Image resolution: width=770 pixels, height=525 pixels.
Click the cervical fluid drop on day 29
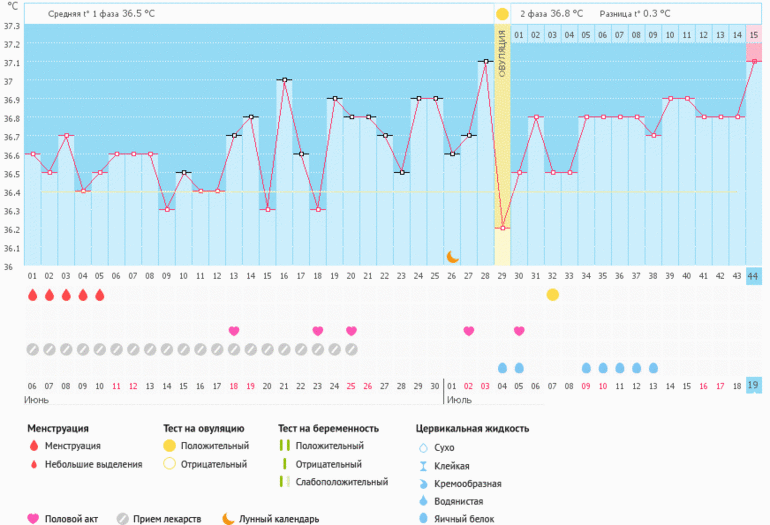(502, 368)
